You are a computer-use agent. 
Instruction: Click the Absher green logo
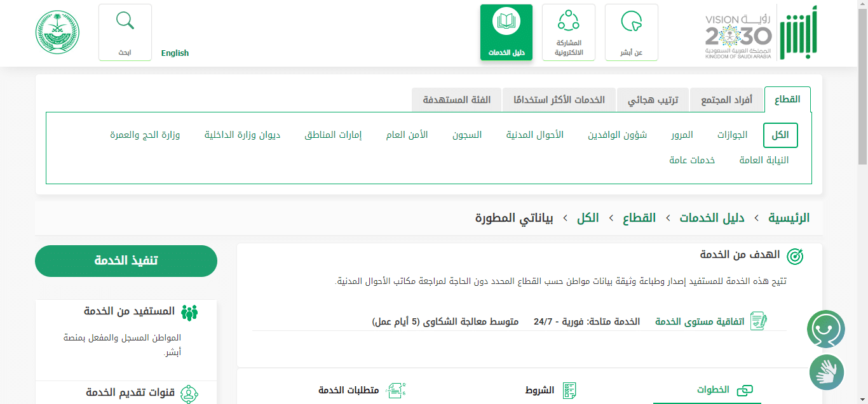point(799,32)
